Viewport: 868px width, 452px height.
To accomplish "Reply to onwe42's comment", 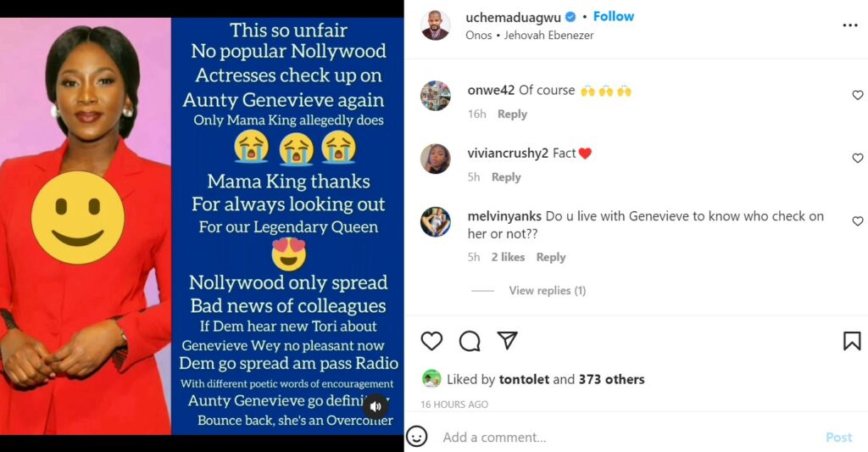I will pyautogui.click(x=512, y=114).
